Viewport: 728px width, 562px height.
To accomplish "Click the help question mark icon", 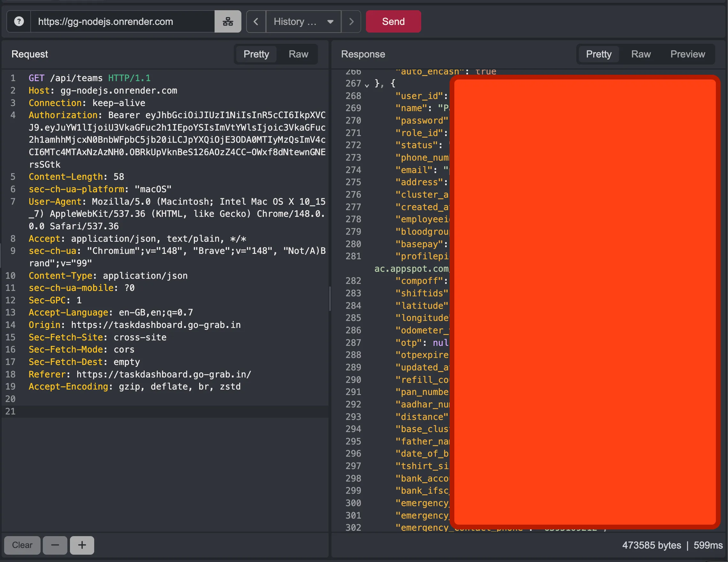I will tap(19, 21).
